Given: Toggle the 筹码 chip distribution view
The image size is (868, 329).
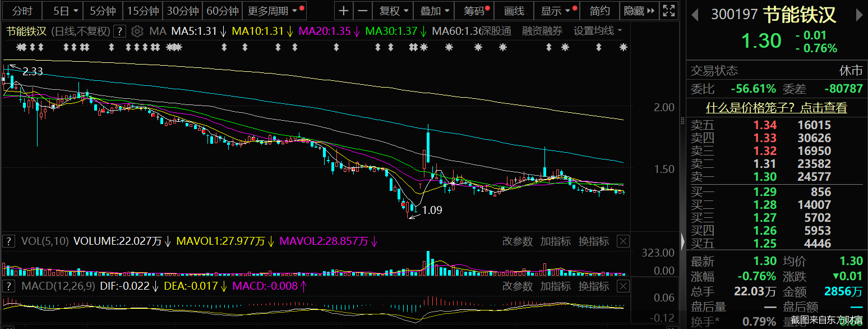Looking at the screenshot, I should click(475, 11).
